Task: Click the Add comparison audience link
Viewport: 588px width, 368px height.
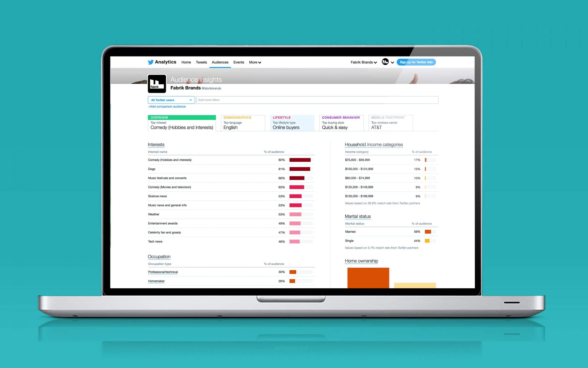Action: pos(167,106)
